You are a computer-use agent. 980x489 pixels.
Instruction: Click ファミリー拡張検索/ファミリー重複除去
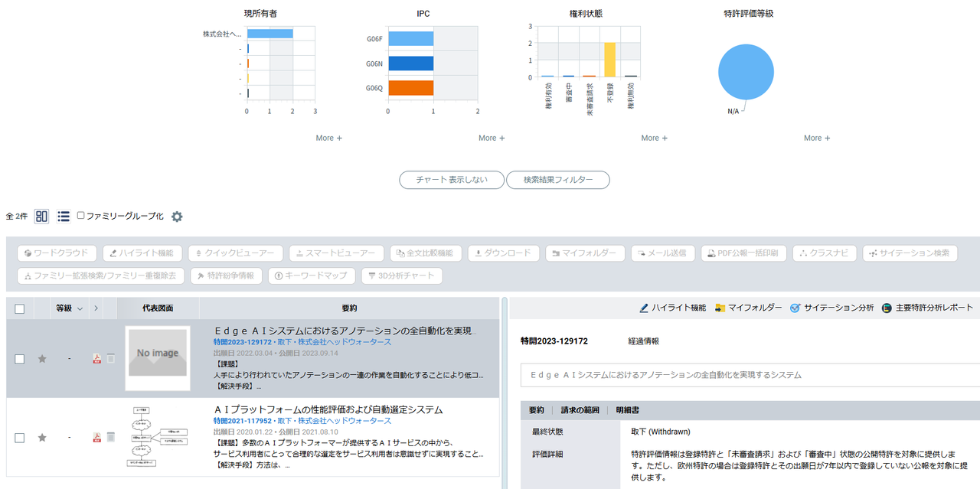[101, 275]
